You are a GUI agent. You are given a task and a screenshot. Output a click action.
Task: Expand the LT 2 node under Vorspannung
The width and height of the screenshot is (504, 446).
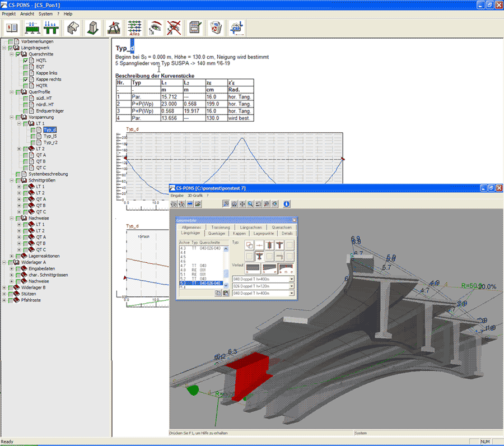click(x=18, y=148)
